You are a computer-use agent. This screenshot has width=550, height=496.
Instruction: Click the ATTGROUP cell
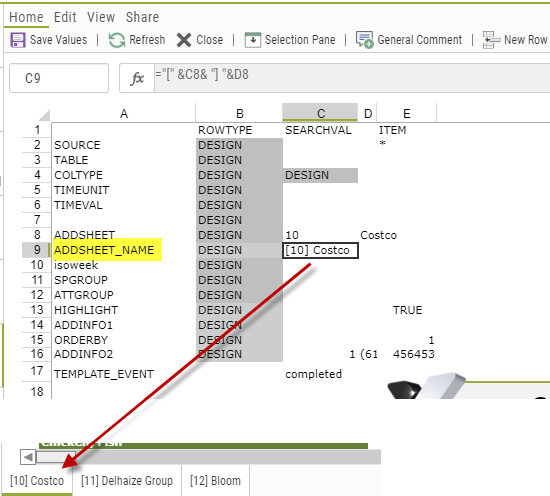point(123,295)
